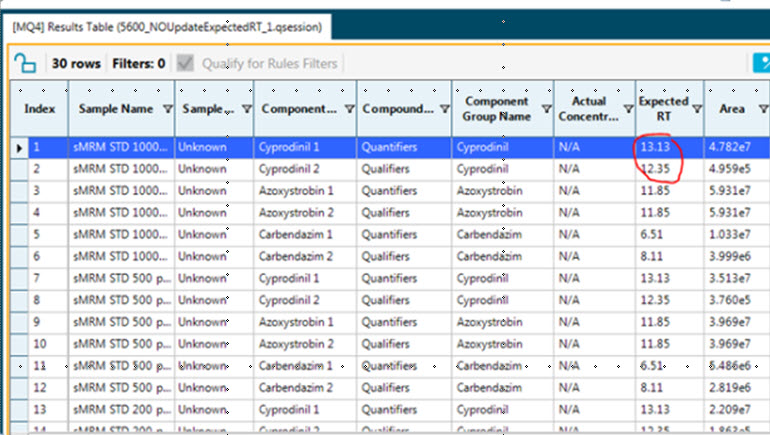Open the Actual Concentration filter funnel
770x435 pixels.
coord(628,109)
